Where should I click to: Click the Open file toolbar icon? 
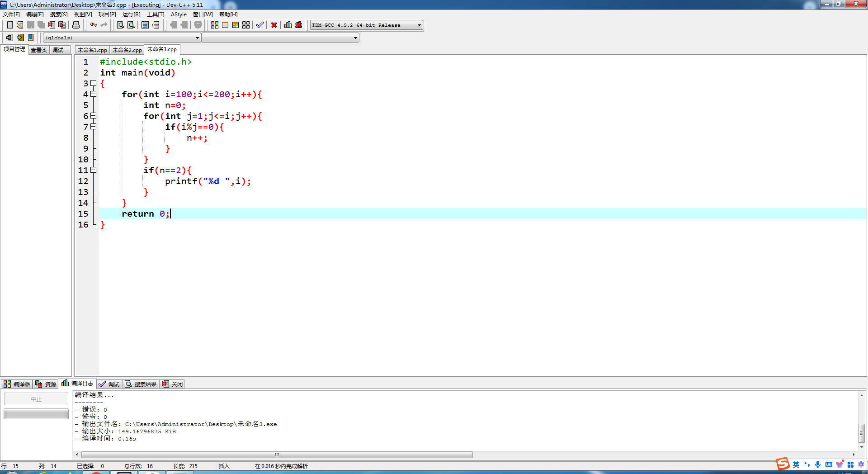pyautogui.click(x=20, y=25)
